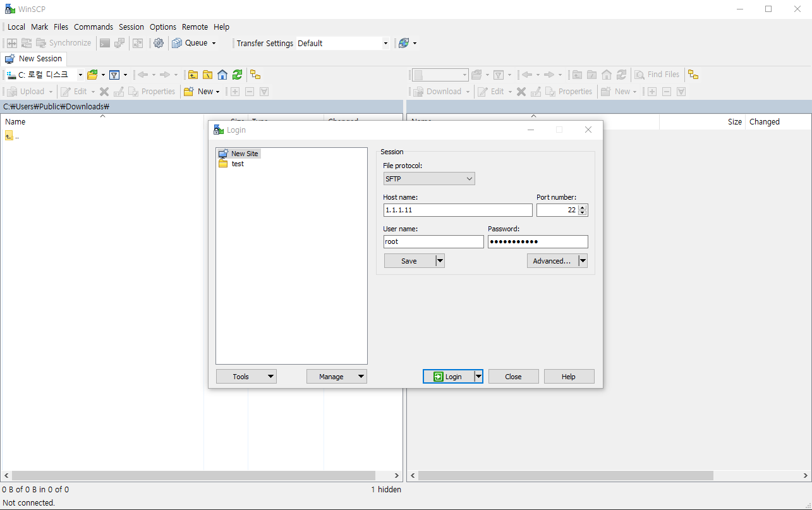Screen dimensions: 812x510
Task: Click local Unselect Files minus icon
Action: (250, 92)
